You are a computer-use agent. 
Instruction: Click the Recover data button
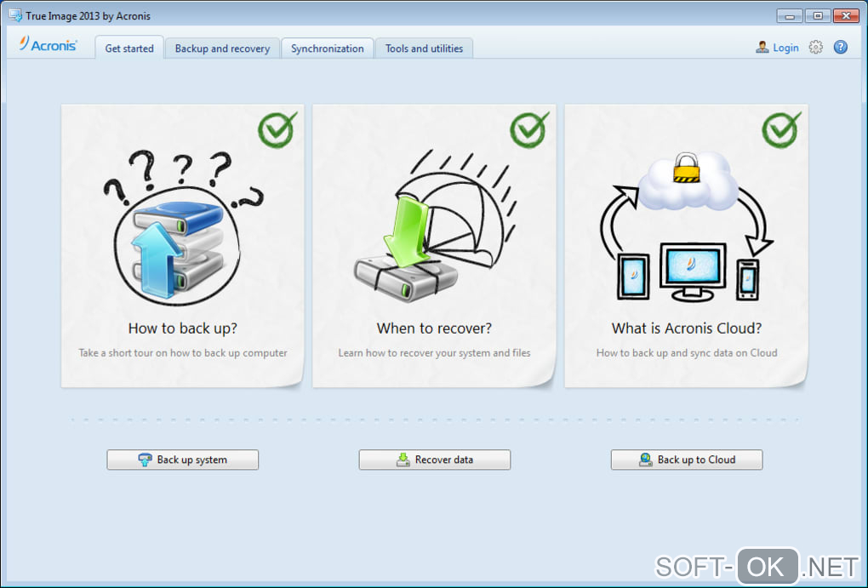point(435,460)
